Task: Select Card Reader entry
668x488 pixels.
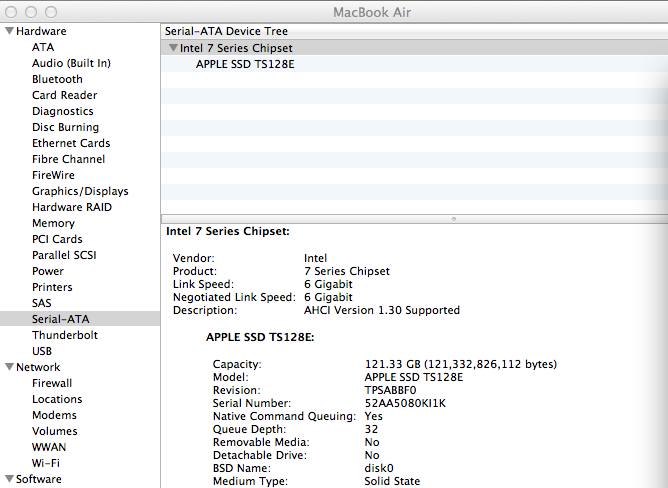Action: tap(64, 95)
